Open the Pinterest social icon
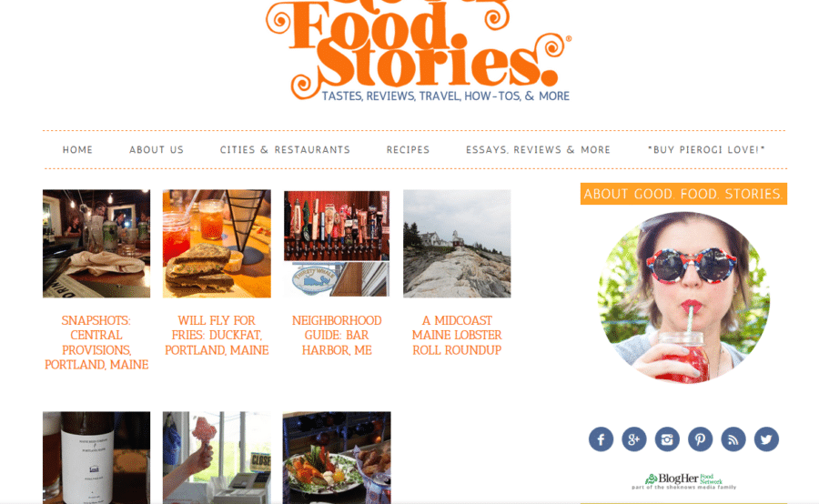This screenshot has width=819, height=504. tap(700, 439)
